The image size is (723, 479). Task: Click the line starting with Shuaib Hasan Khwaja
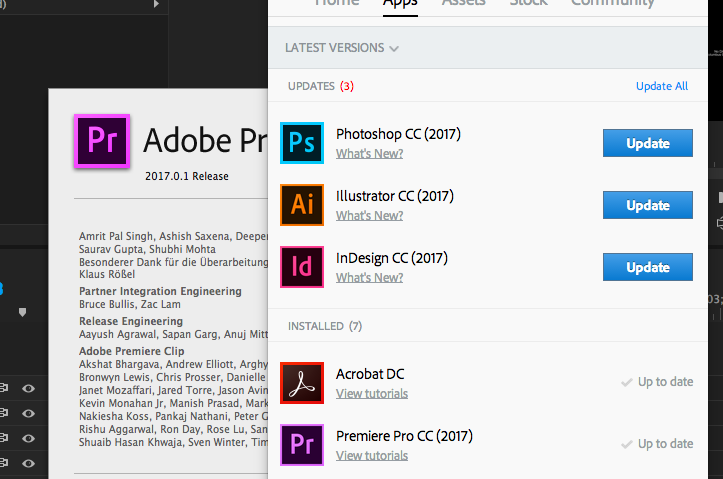[x=173, y=442]
